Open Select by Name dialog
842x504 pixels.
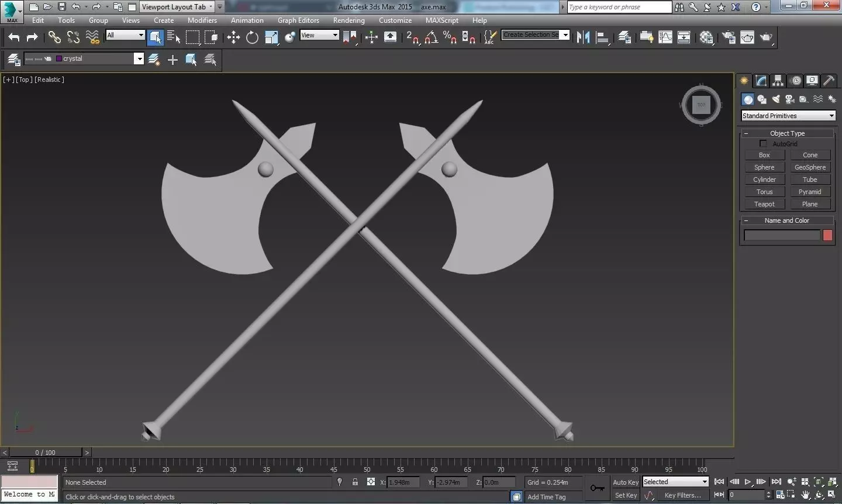[174, 37]
